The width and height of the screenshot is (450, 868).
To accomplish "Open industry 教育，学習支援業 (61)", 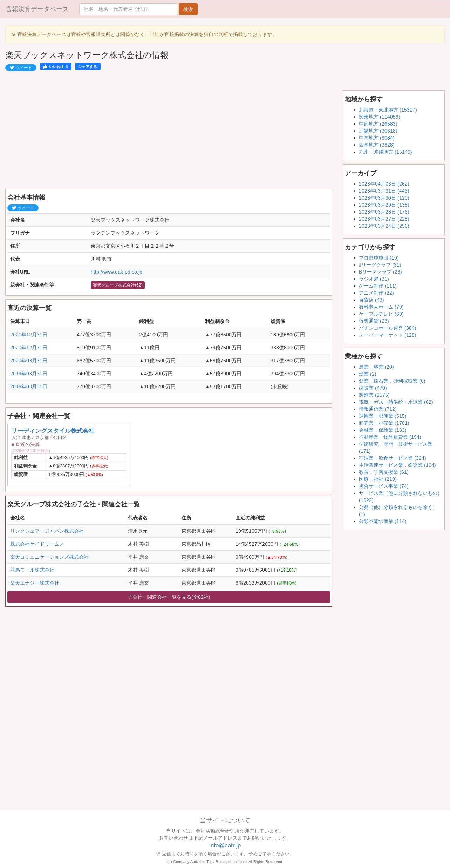I will pos(383,472).
